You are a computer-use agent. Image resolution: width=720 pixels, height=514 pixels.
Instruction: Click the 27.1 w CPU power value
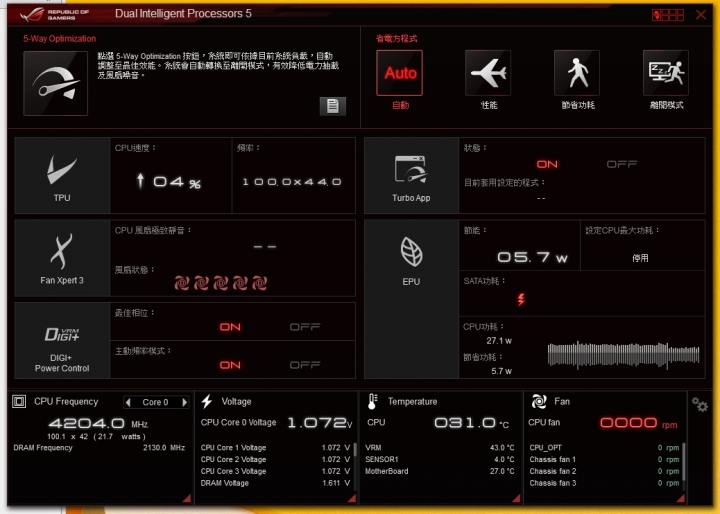(499, 341)
